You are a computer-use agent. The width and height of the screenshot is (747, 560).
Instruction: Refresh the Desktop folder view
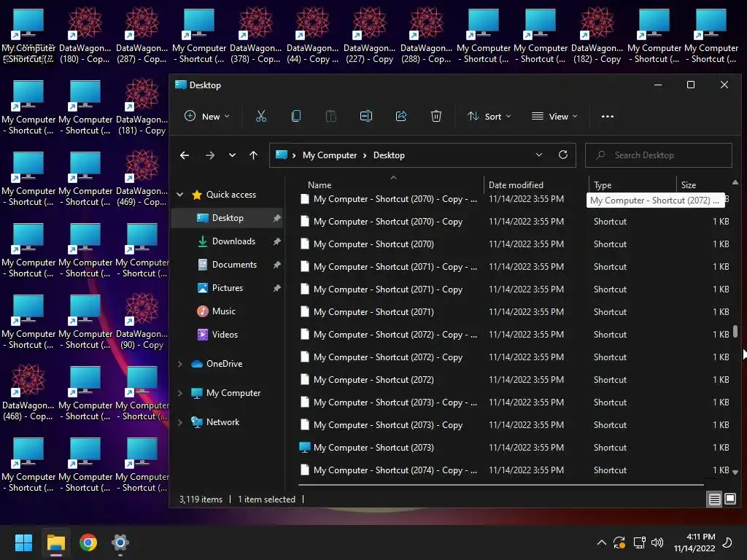[x=563, y=155]
